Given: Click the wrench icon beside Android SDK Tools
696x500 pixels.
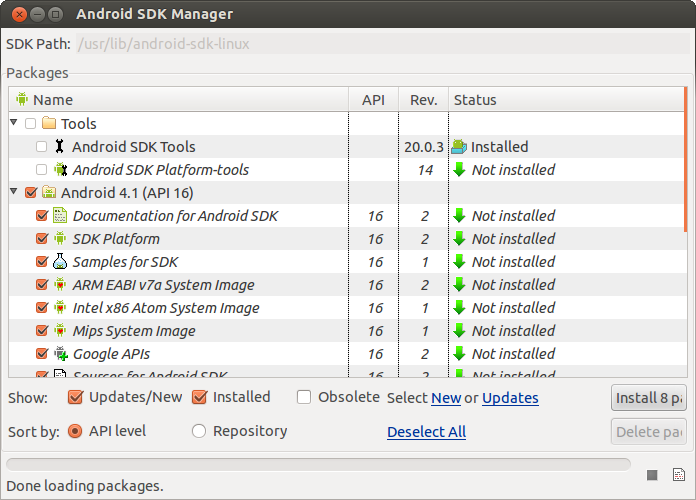Looking at the screenshot, I should (59, 146).
